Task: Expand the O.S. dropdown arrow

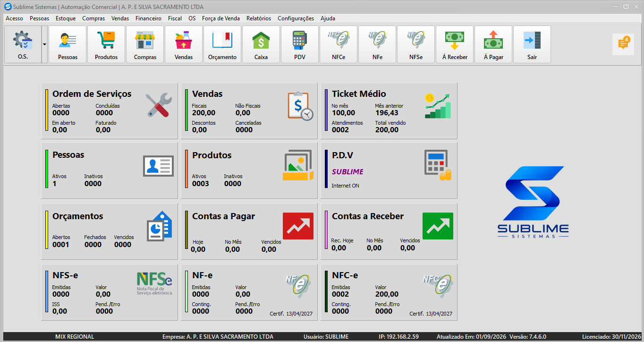Action: pyautogui.click(x=44, y=44)
